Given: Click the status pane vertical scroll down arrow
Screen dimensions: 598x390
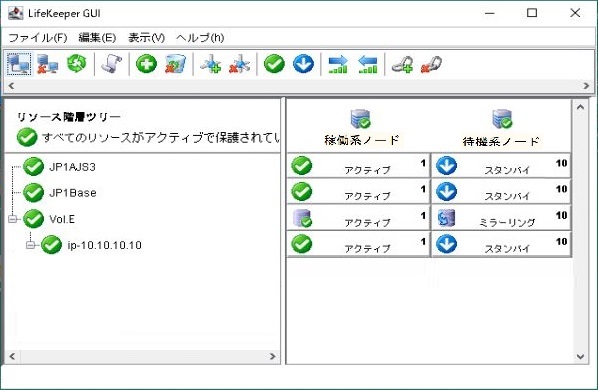Looking at the screenshot, I should pos(580,357).
